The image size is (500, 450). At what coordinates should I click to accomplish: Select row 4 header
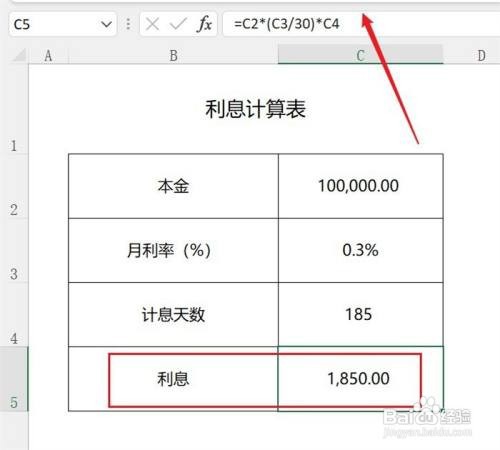(x=14, y=315)
